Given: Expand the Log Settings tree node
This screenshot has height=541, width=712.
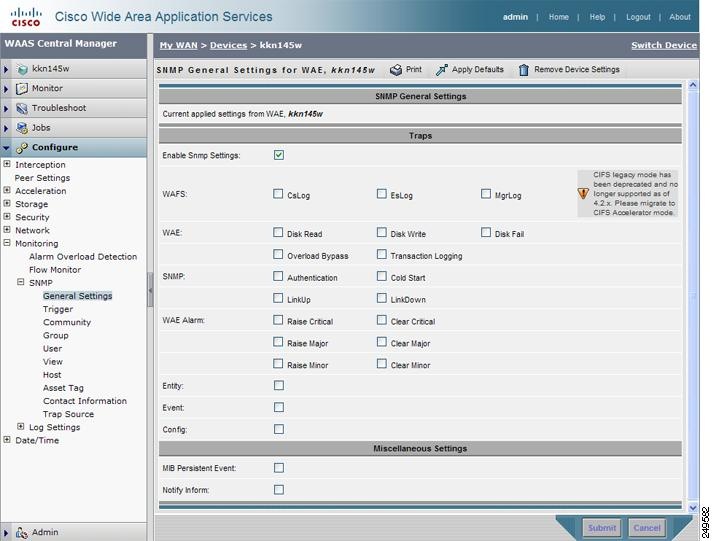Looking at the screenshot, I should 21,427.
